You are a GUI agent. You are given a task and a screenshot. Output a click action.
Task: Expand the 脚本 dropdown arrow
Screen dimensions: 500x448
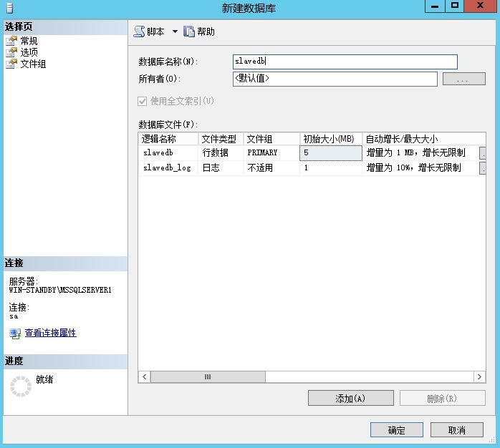click(x=175, y=31)
